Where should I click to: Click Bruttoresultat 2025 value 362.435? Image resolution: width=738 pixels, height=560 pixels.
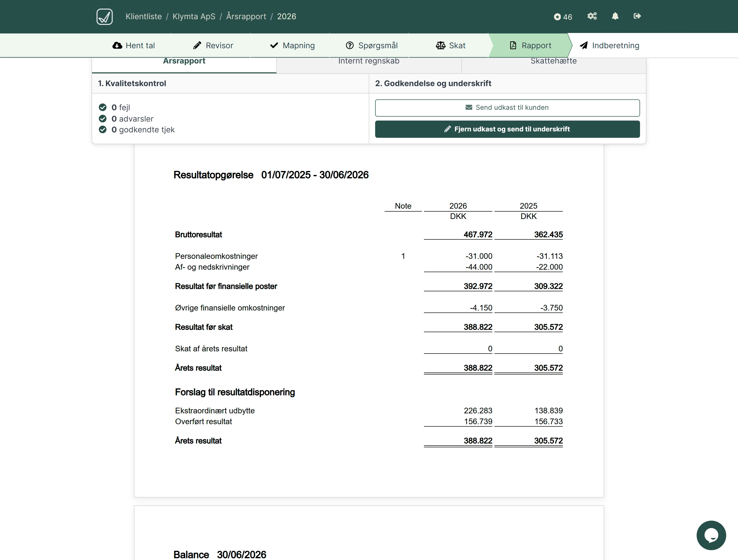[x=548, y=234]
